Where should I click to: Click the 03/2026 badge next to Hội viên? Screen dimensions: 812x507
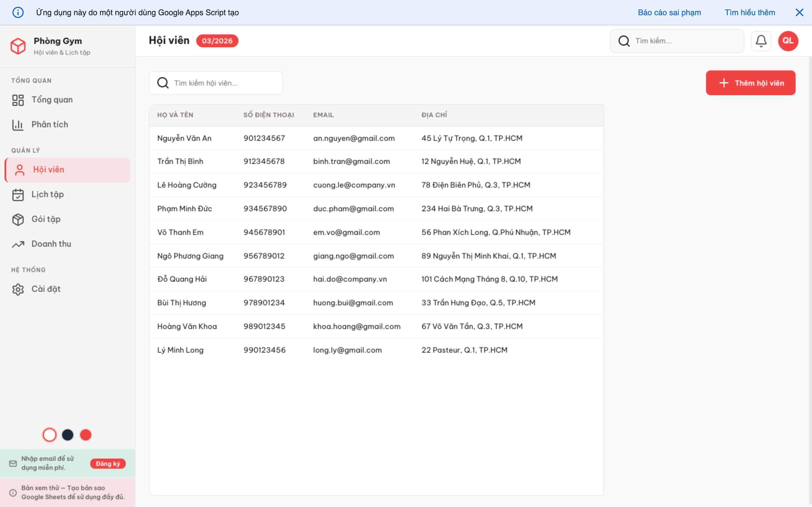click(x=217, y=41)
